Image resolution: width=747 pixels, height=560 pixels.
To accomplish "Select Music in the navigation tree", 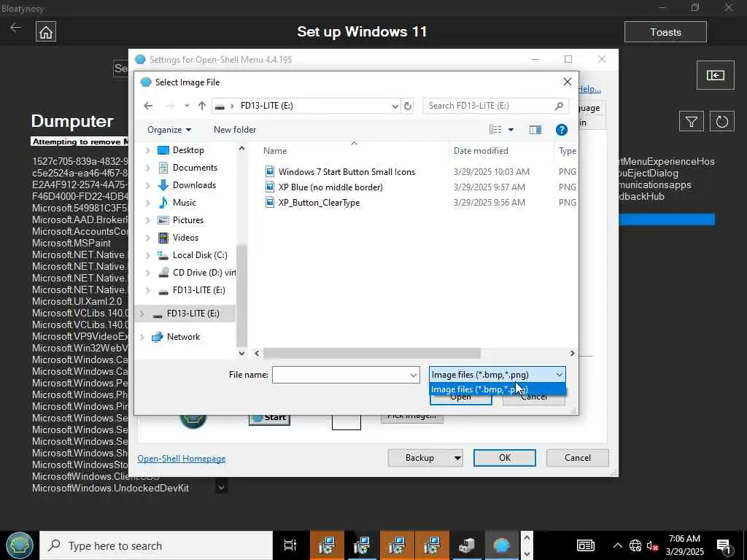I will [185, 203].
